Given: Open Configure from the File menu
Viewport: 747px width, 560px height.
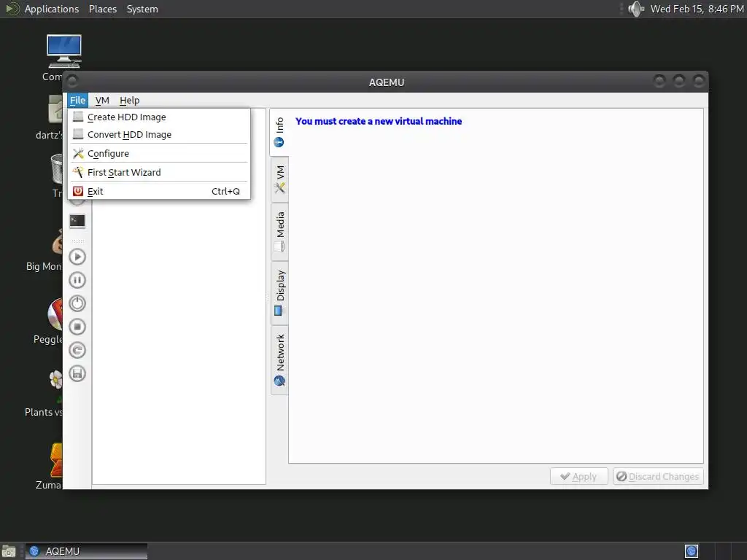Looking at the screenshot, I should pyautogui.click(x=158, y=153).
